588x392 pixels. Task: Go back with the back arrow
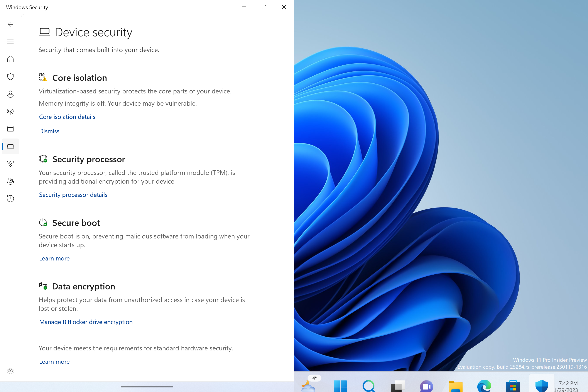(10, 24)
